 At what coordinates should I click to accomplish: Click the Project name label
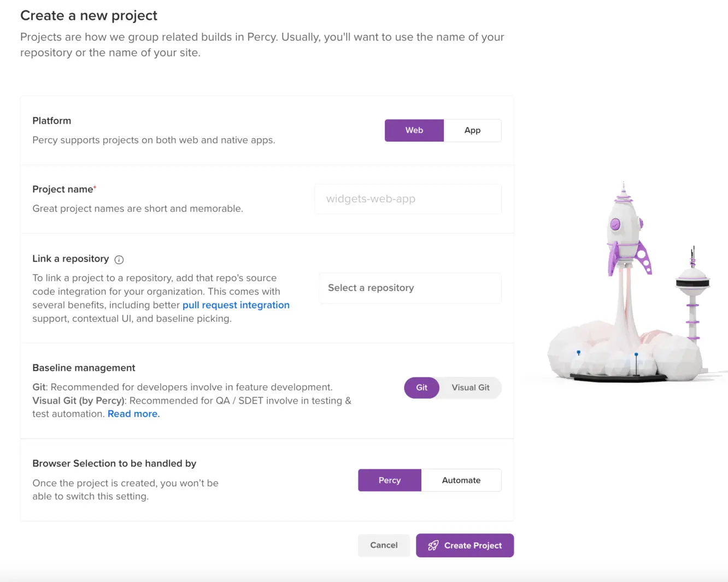[63, 189]
